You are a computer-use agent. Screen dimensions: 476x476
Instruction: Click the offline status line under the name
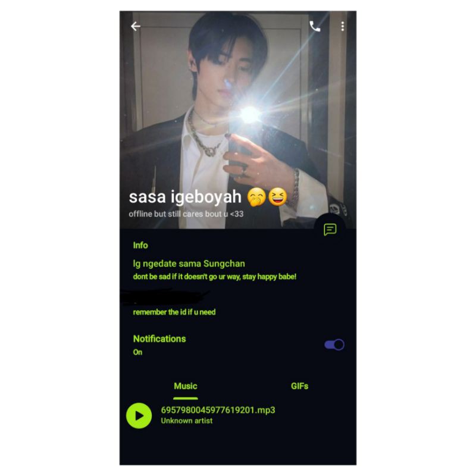(186, 214)
